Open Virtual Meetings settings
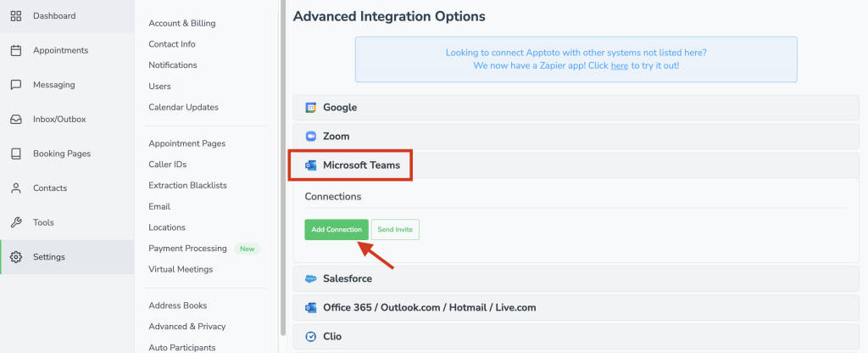The image size is (868, 353). coord(181,269)
